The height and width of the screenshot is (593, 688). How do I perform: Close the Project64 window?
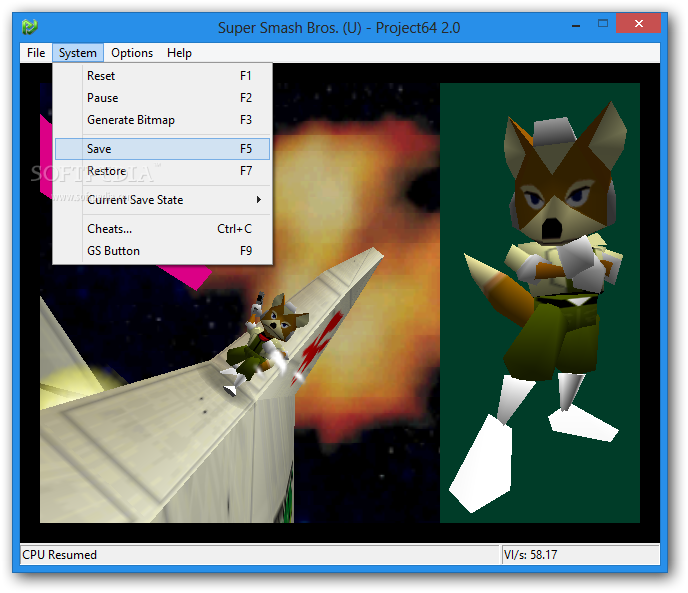click(x=638, y=23)
